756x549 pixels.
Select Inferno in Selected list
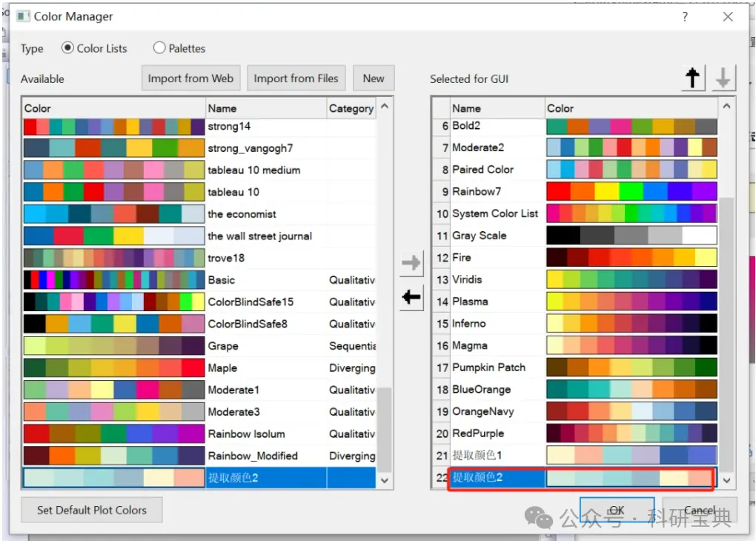(x=468, y=324)
